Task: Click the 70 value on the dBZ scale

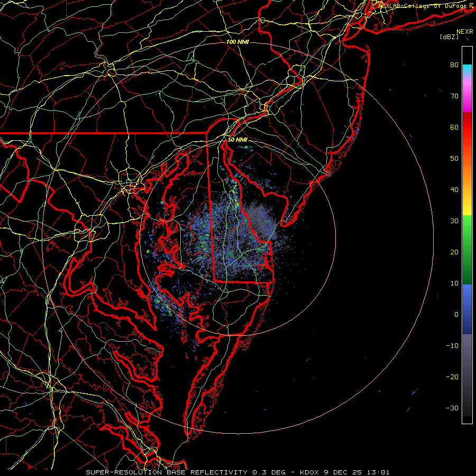Action: click(454, 96)
